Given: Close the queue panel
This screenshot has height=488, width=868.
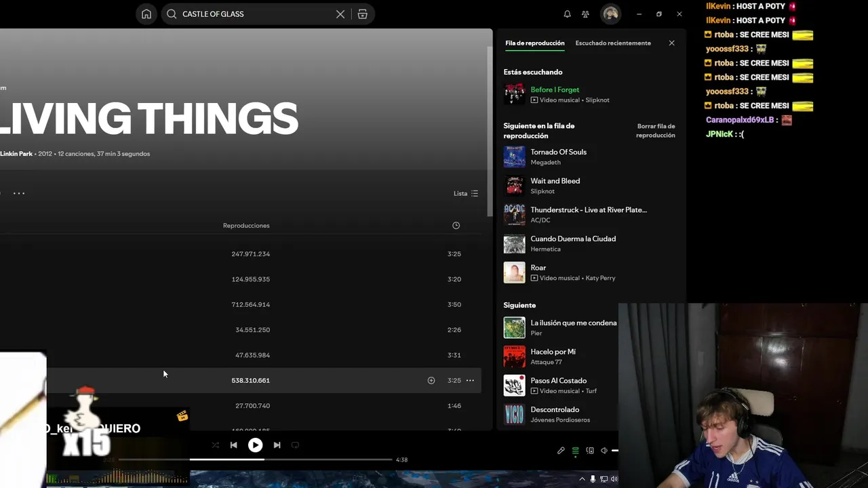Looking at the screenshot, I should [x=671, y=43].
